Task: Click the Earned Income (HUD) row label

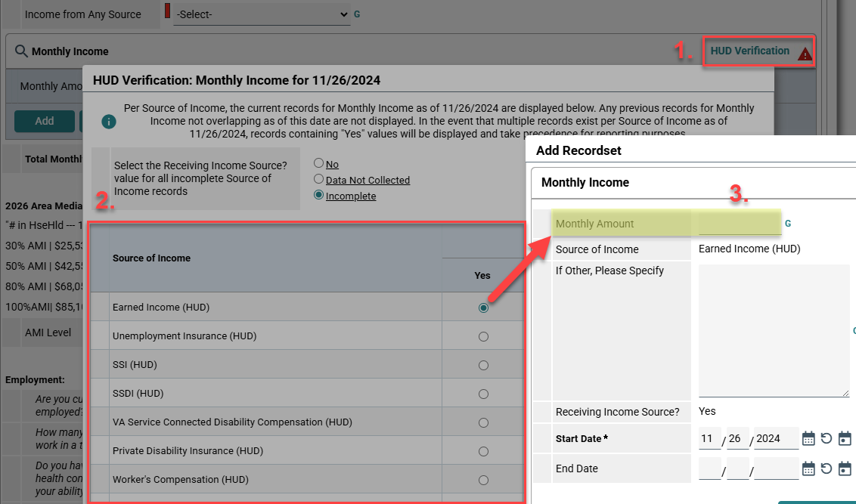Action: pos(161,307)
